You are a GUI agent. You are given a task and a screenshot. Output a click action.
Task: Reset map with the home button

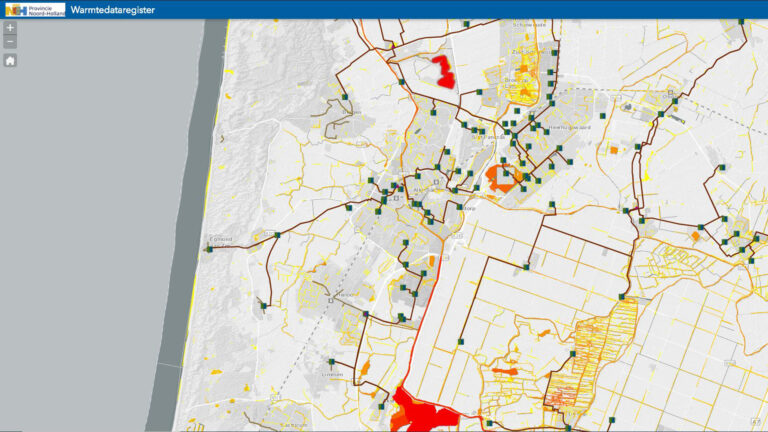pos(10,60)
